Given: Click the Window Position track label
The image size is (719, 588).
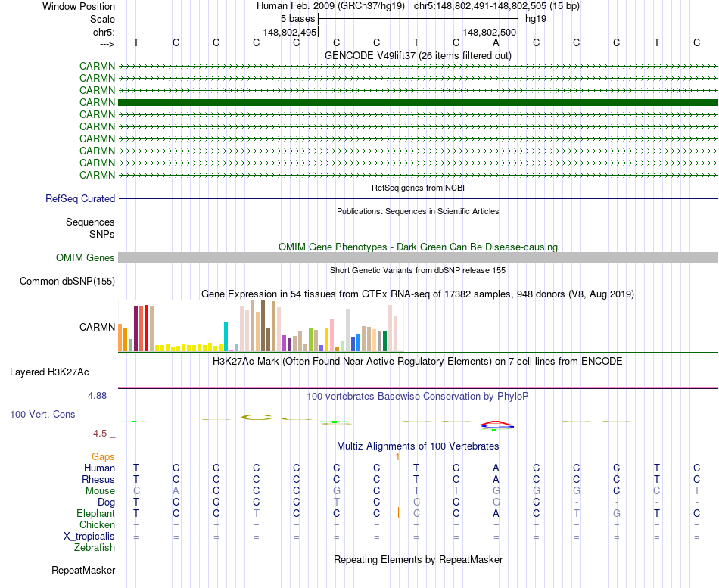Looking at the screenshot, I should point(79,6).
